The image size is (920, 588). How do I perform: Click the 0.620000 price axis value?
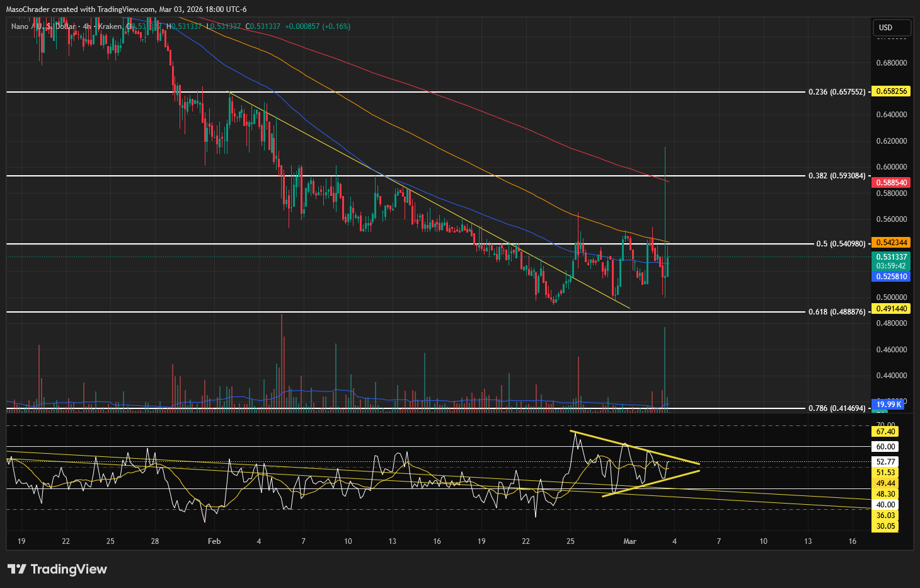click(891, 141)
